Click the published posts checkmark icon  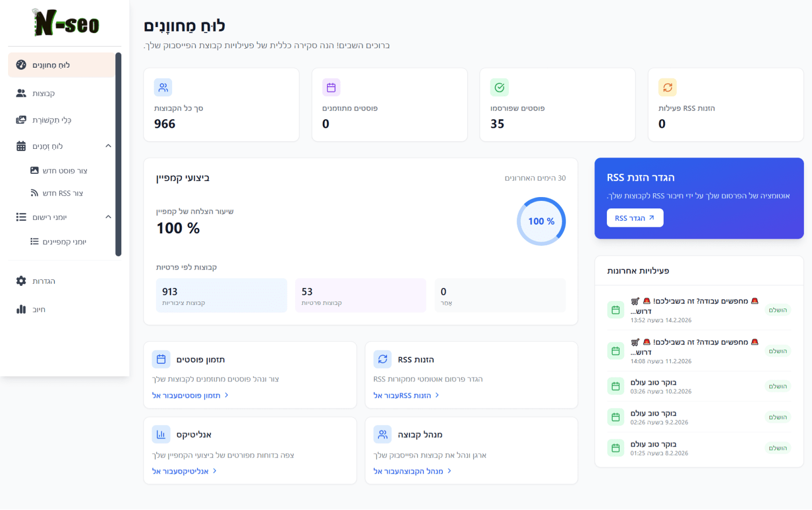(499, 87)
